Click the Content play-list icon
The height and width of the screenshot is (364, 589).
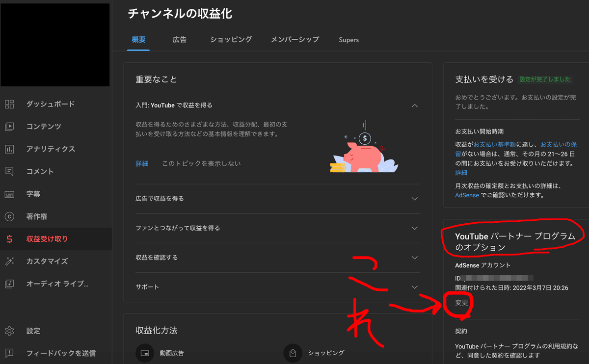click(x=9, y=127)
